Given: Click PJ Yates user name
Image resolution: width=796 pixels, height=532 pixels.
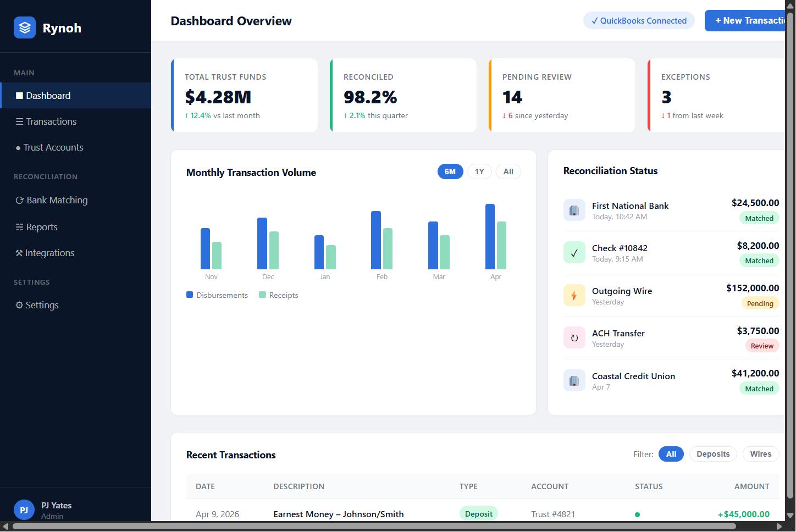Looking at the screenshot, I should point(56,505).
